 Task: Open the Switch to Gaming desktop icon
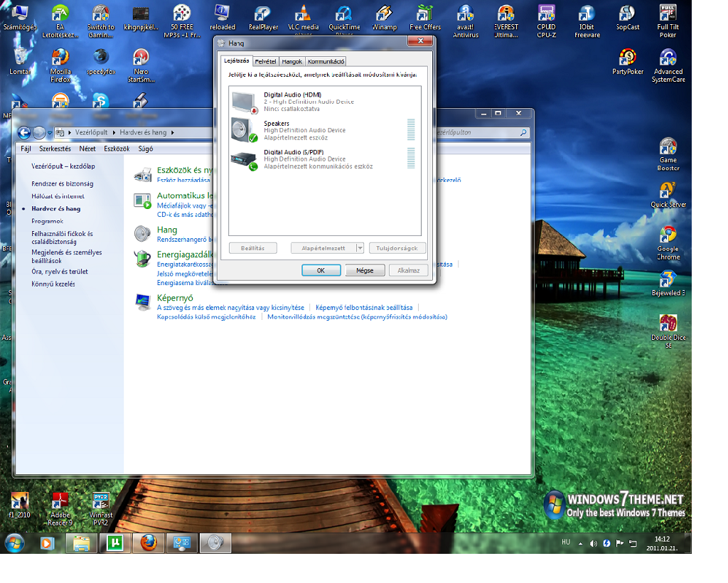click(101, 21)
